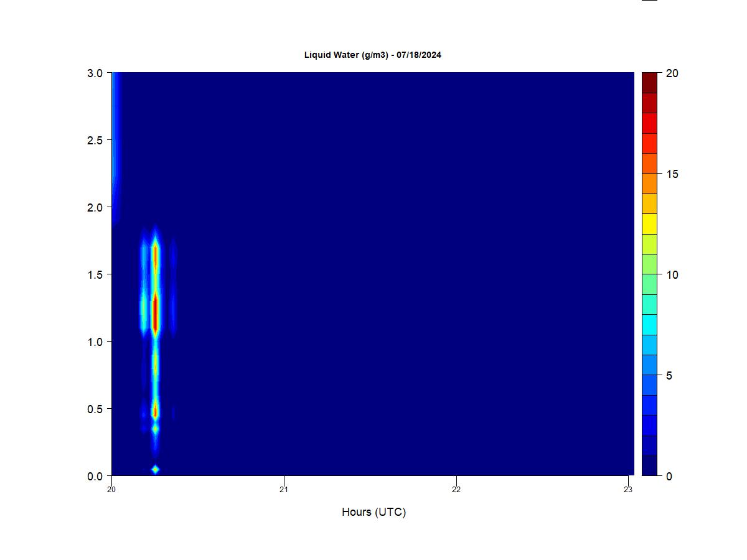
Task: Click the y-axis tick label "1.0"
Action: pyautogui.click(x=95, y=342)
